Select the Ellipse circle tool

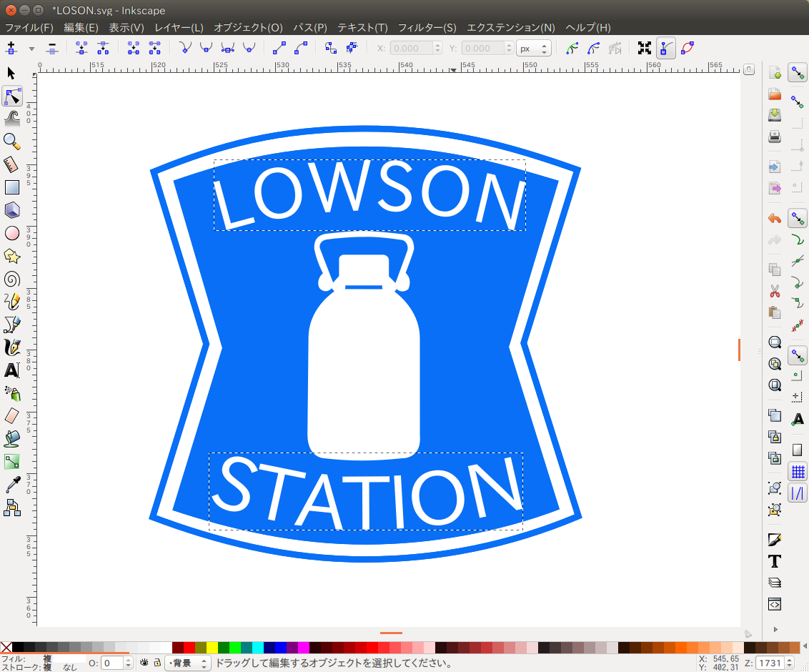pyautogui.click(x=12, y=233)
